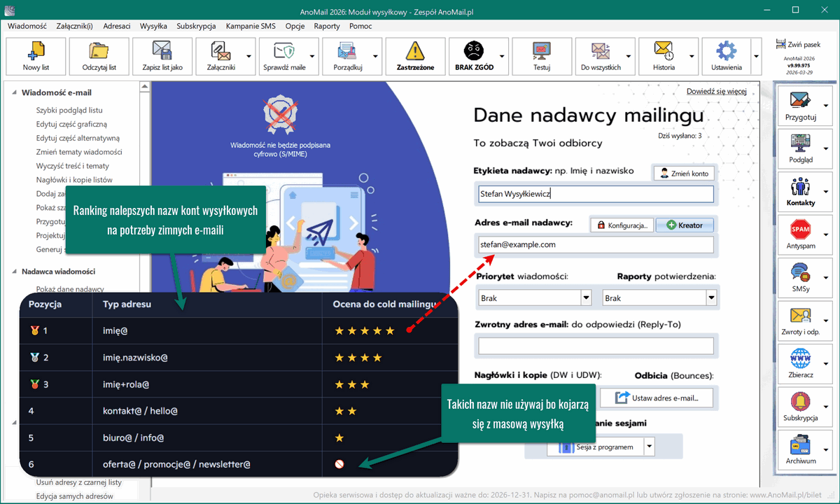Viewport: 840px width, 504px height.
Task: Open the Załącznik(i) menu
Action: [73, 26]
